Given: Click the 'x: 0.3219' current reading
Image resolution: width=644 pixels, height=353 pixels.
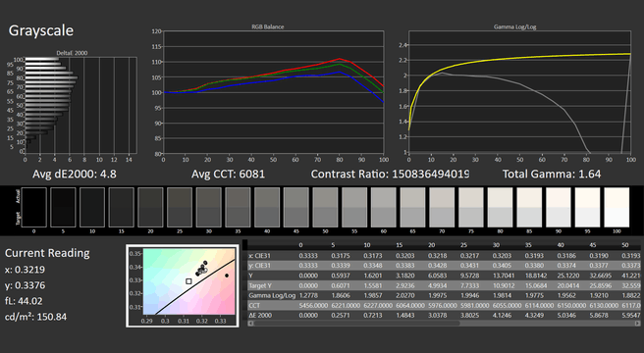Looking at the screenshot, I should [26, 270].
